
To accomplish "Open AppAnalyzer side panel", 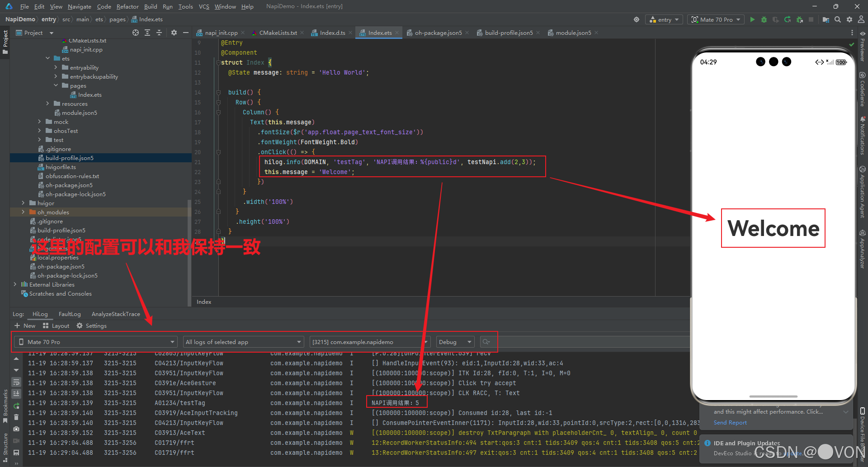I will click(x=863, y=249).
